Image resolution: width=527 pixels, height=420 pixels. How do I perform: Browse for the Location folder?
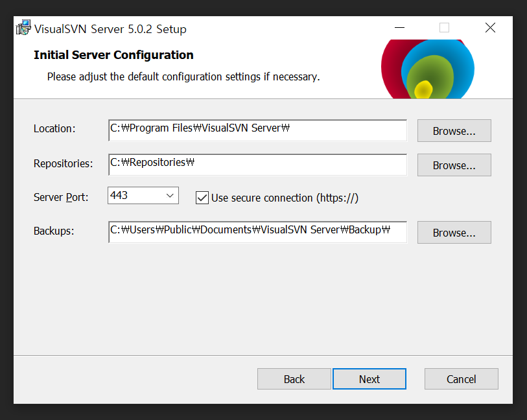(454, 131)
